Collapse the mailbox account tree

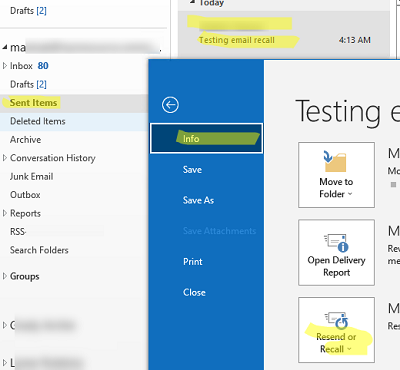click(5, 48)
